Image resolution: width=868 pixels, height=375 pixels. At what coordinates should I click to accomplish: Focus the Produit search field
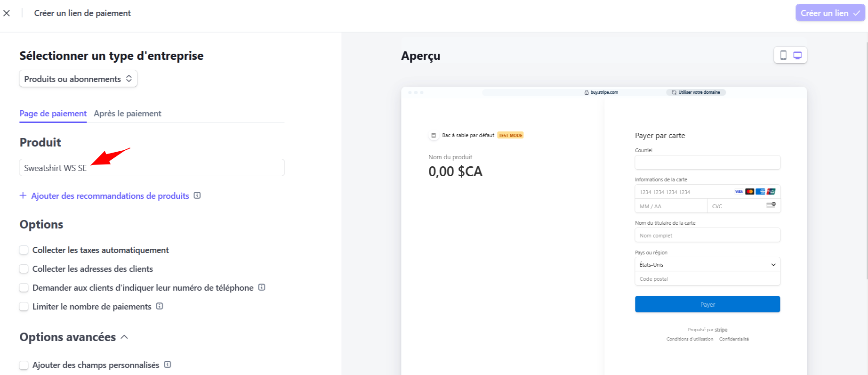click(152, 168)
